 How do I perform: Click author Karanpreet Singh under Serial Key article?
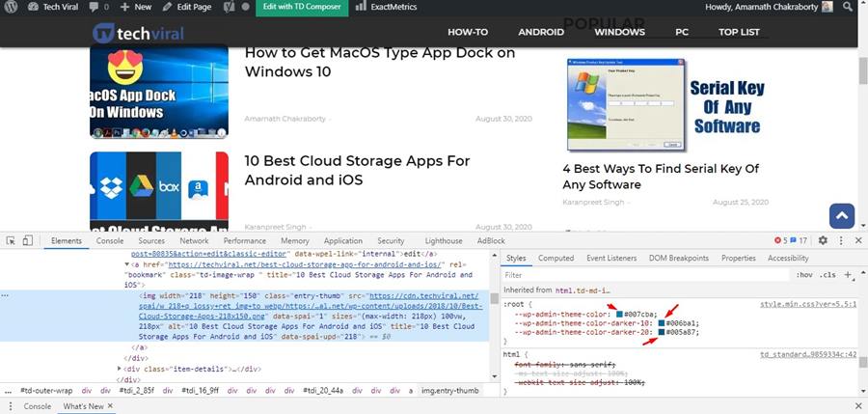coord(593,203)
